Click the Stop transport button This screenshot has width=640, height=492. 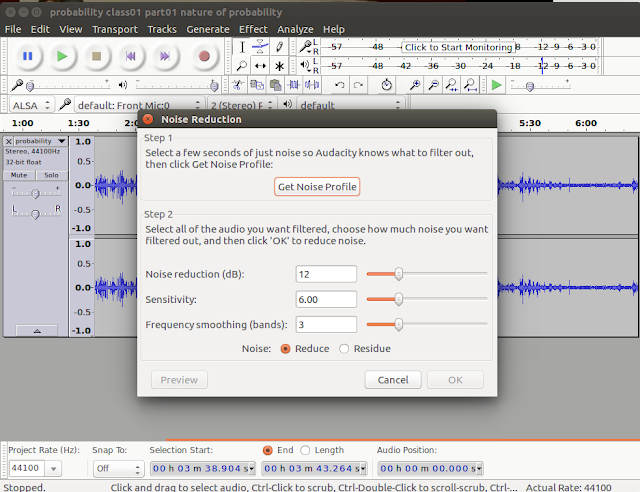tap(96, 56)
